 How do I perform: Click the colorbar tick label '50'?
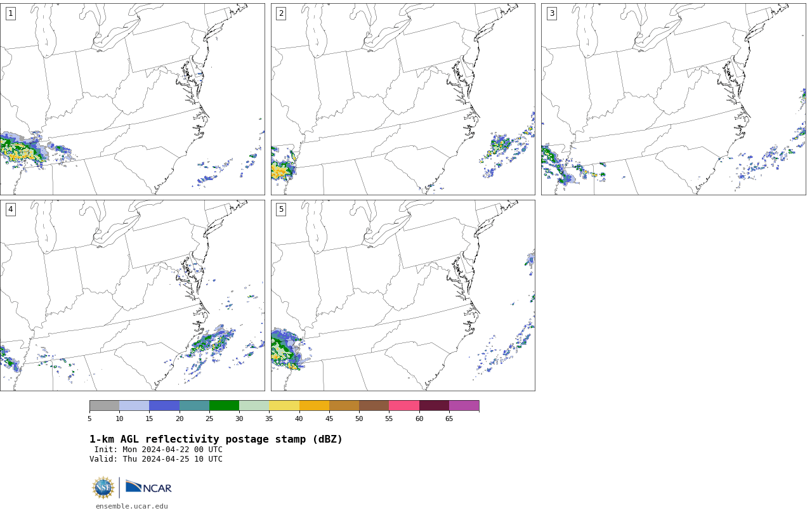359,419
